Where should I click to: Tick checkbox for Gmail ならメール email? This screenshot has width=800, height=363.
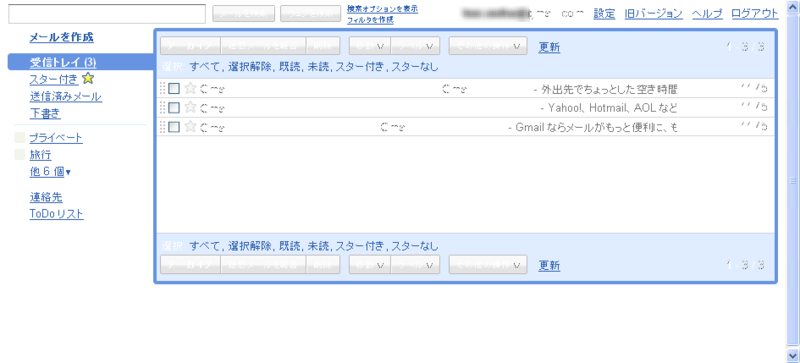pyautogui.click(x=174, y=127)
